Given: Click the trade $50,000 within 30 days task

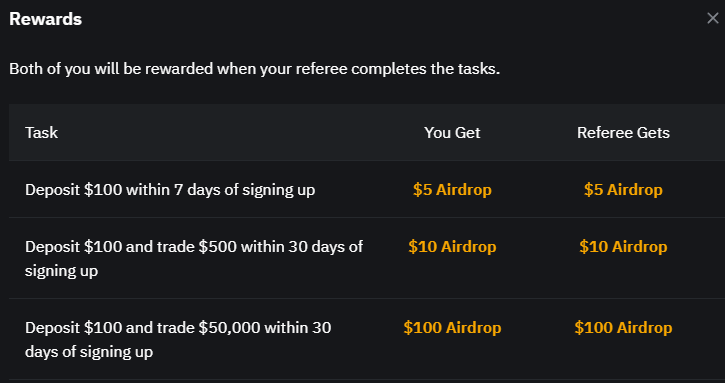Looking at the screenshot, I should (x=178, y=340).
